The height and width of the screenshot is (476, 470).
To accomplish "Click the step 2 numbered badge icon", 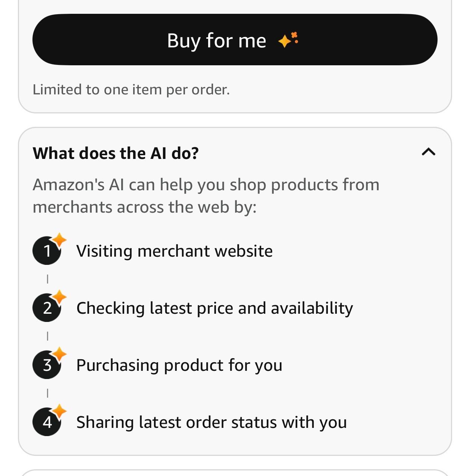I will click(x=47, y=308).
